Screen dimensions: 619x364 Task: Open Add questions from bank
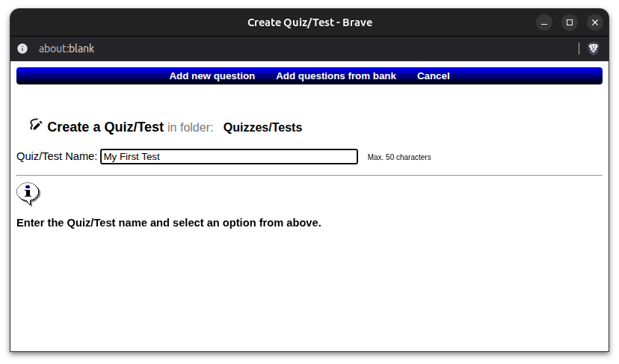336,75
